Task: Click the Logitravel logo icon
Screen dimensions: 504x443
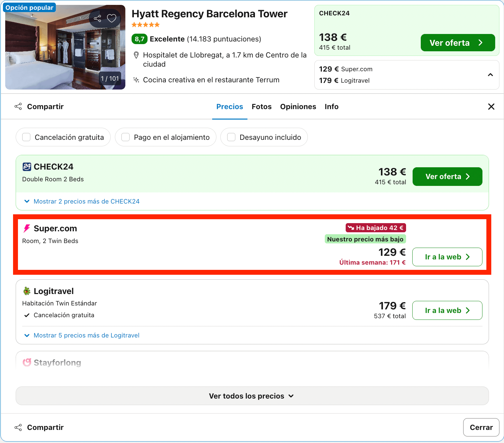Action: coord(27,291)
